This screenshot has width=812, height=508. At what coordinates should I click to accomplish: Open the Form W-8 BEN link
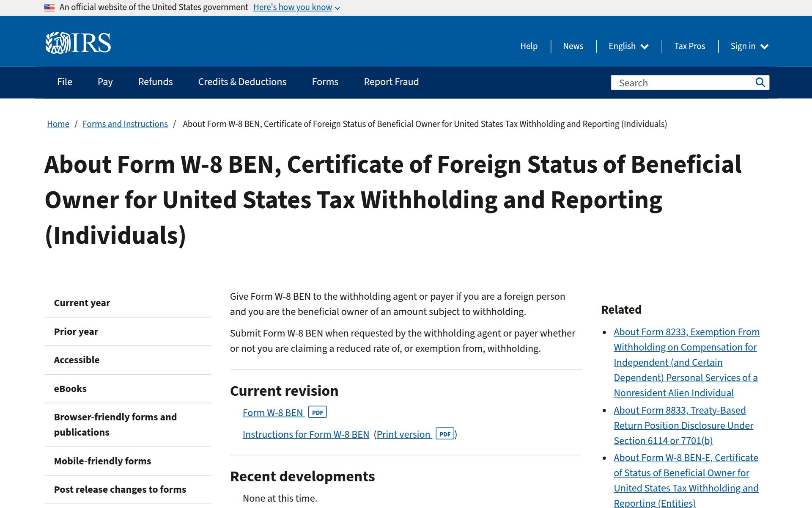pyautogui.click(x=273, y=413)
